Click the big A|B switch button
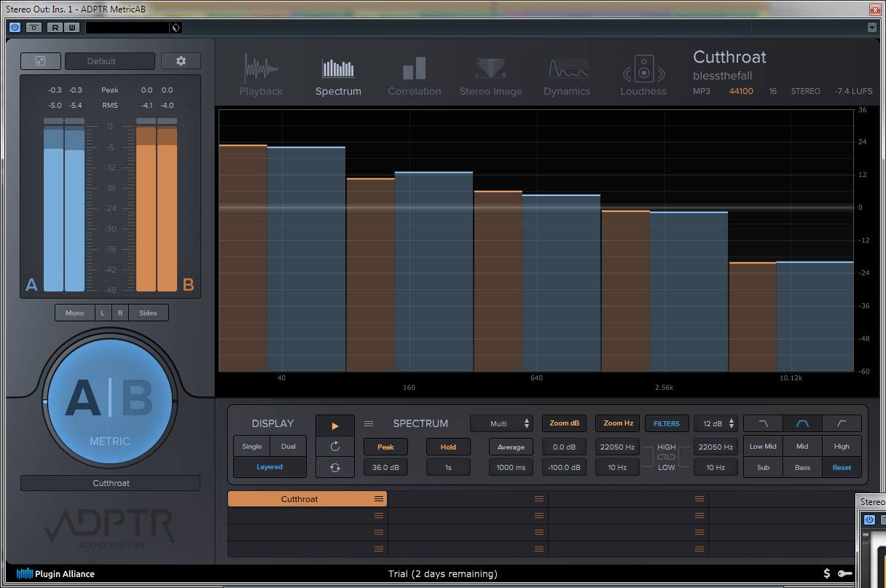Screen dimensions: 886x588 point(109,400)
